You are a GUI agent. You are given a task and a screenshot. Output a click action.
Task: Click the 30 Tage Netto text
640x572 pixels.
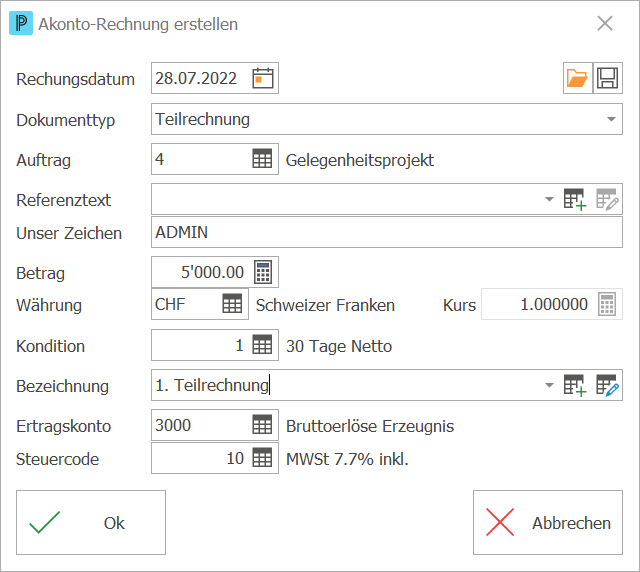click(339, 346)
